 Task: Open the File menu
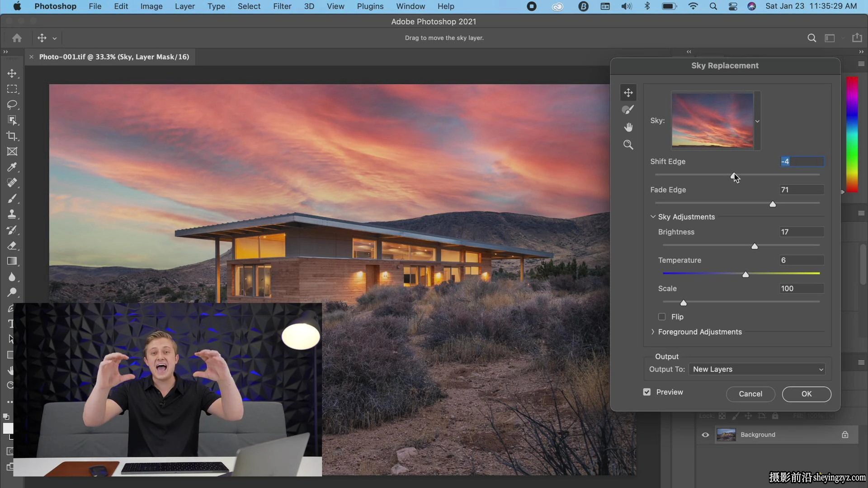(95, 6)
